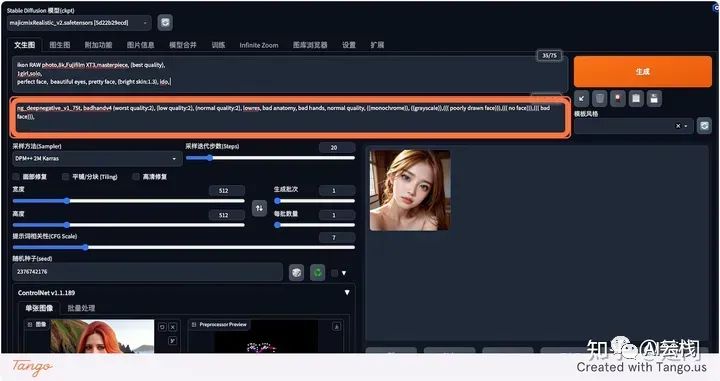Collapse the ControlNet v1.1.189 panel

pos(347,292)
